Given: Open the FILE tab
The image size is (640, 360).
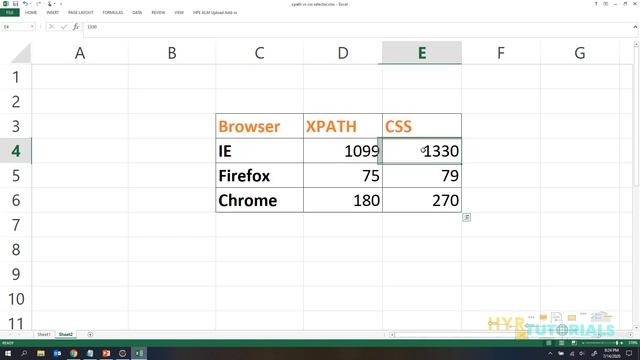Looking at the screenshot, I should tap(10, 13).
